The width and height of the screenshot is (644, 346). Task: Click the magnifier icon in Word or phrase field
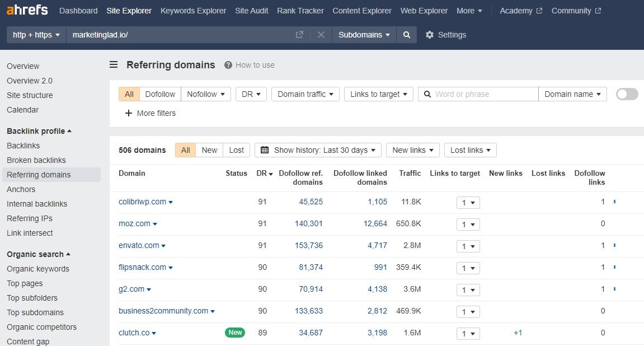coord(427,94)
